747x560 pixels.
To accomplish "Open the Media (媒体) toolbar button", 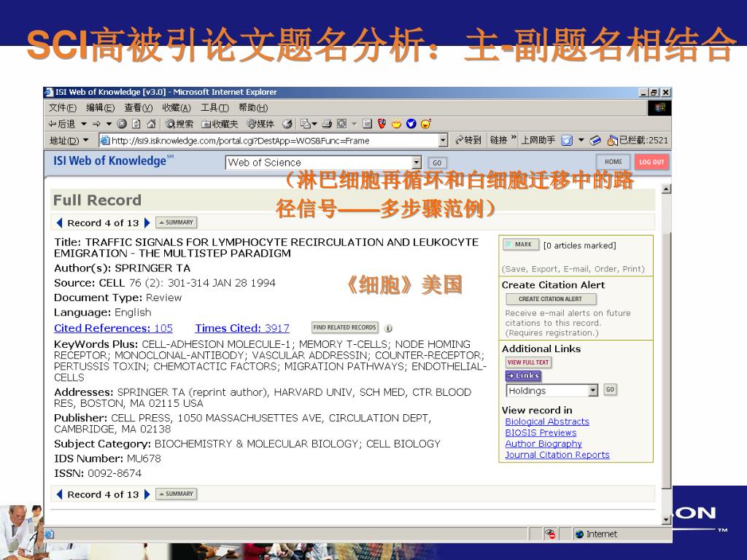I will pyautogui.click(x=260, y=124).
